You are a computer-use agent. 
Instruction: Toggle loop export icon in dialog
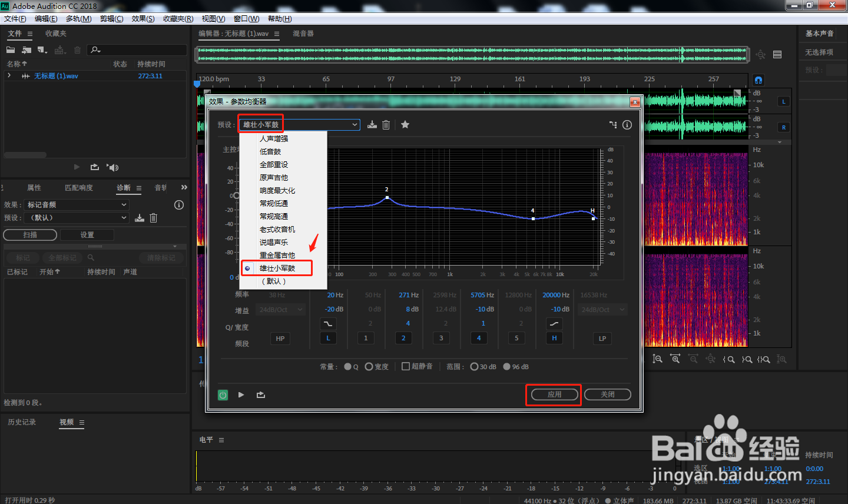tap(261, 394)
